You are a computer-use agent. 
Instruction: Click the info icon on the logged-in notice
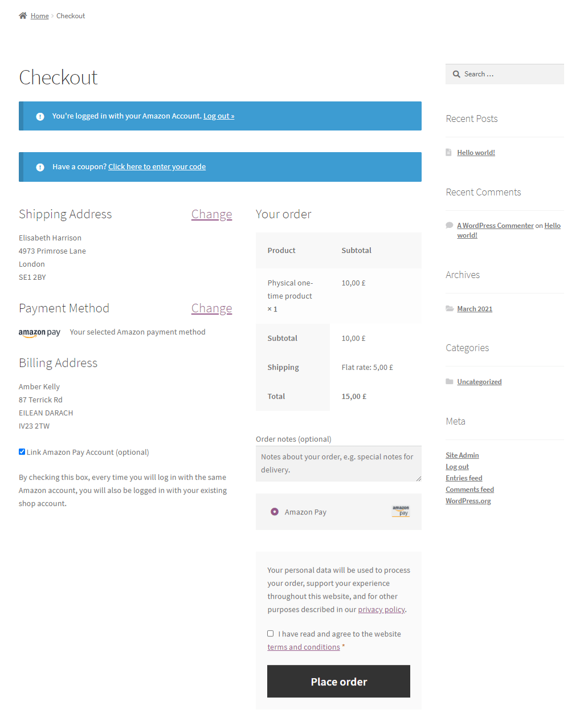tap(40, 116)
